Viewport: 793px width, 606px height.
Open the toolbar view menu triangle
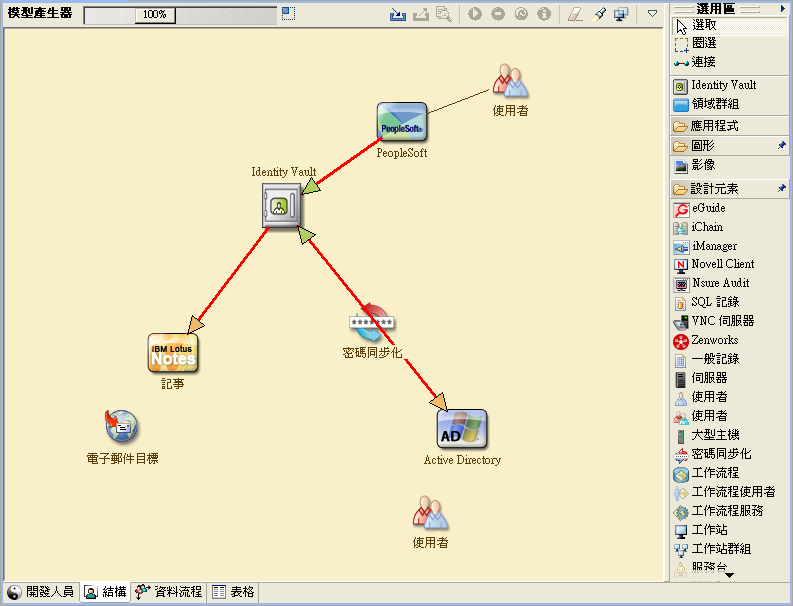point(652,14)
